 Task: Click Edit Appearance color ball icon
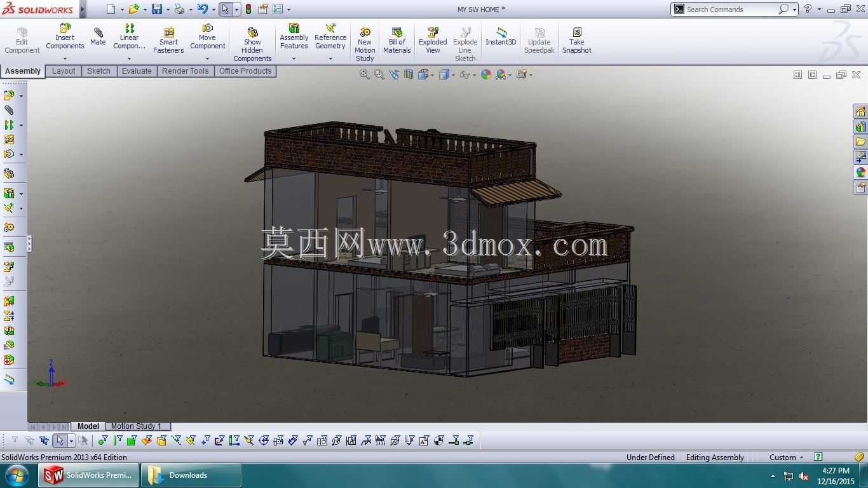pyautogui.click(x=486, y=74)
